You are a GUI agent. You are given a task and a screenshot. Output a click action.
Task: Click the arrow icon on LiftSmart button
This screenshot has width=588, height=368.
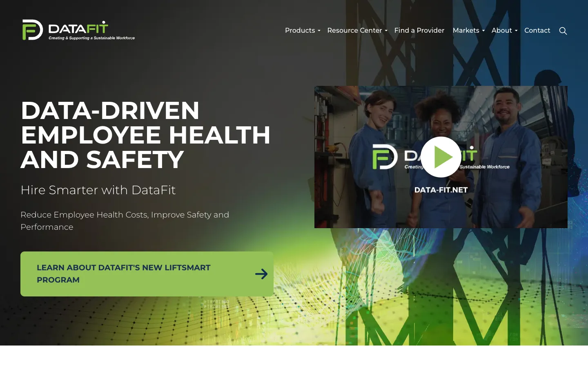click(261, 274)
